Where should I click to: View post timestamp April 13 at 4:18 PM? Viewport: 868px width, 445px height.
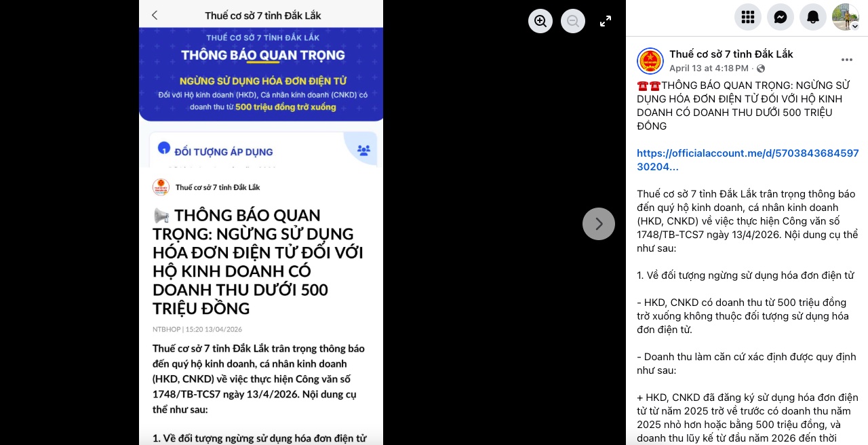709,69
